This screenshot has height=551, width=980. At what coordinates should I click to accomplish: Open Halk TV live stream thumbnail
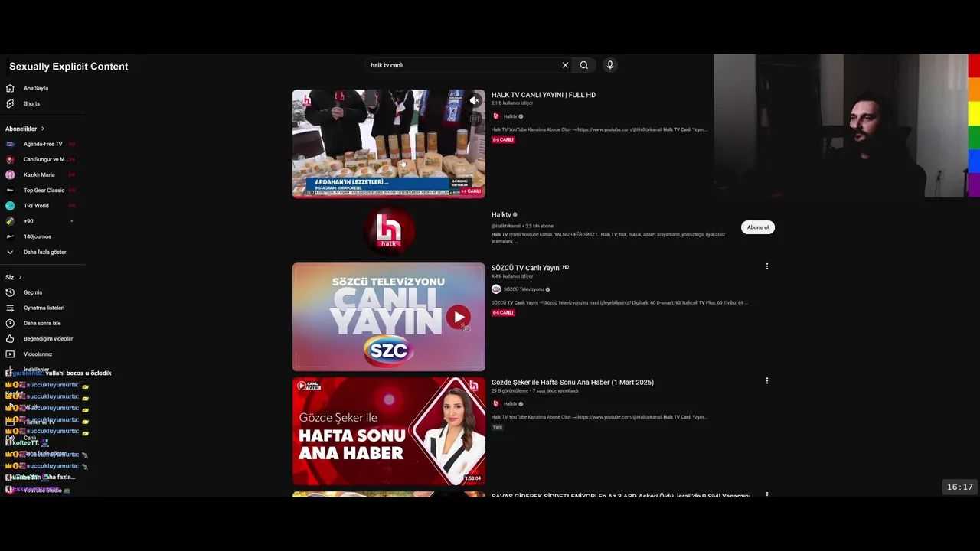tap(389, 144)
